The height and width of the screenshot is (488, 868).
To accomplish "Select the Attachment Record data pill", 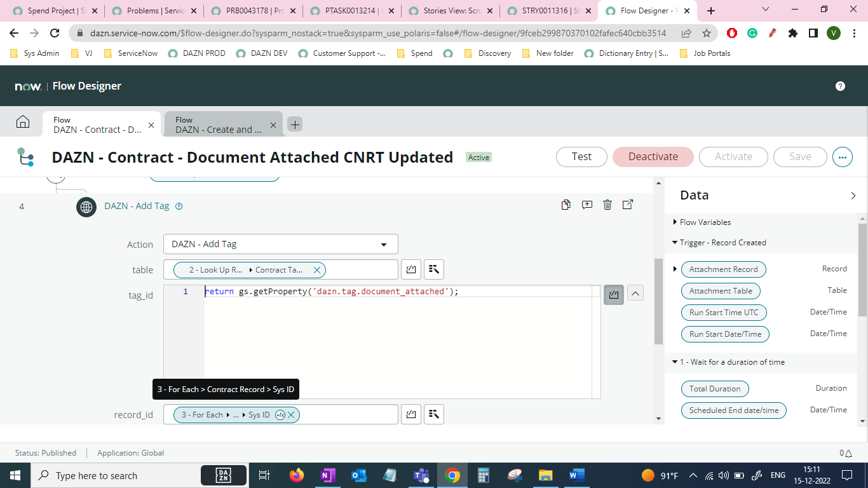I will pos(723,269).
